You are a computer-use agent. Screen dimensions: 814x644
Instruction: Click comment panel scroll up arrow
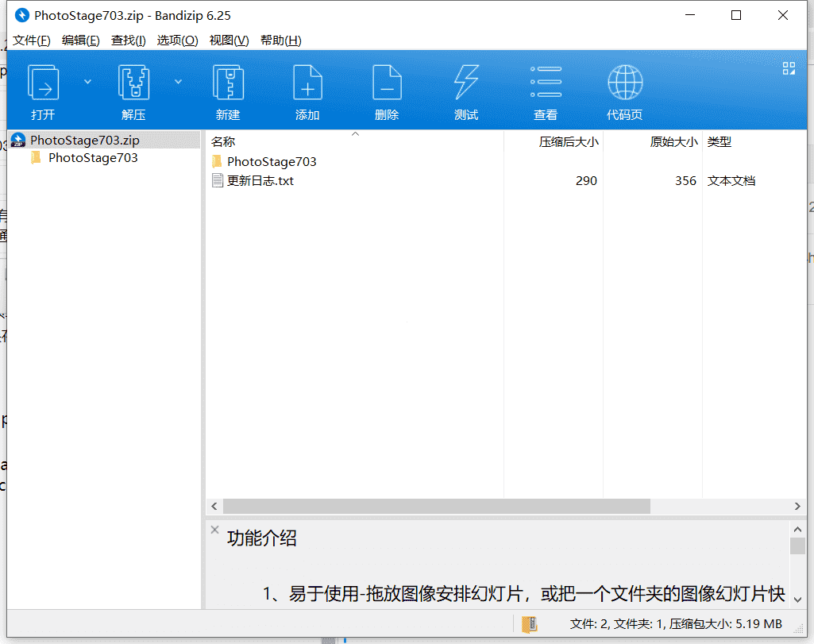coord(797,530)
